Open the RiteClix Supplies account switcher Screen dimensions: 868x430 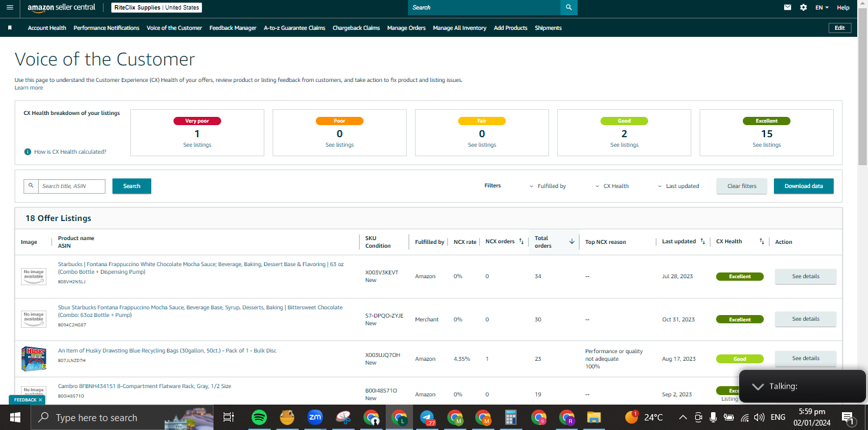coord(157,8)
